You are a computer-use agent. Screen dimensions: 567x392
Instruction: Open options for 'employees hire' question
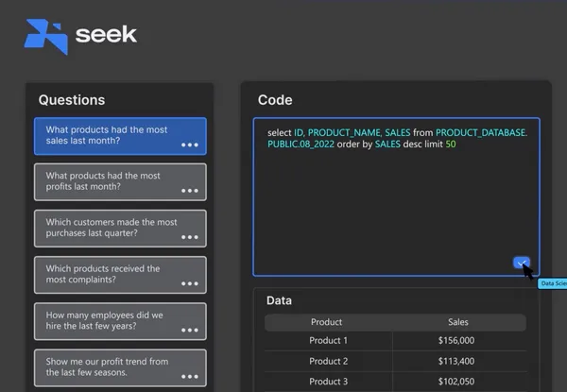coord(190,331)
